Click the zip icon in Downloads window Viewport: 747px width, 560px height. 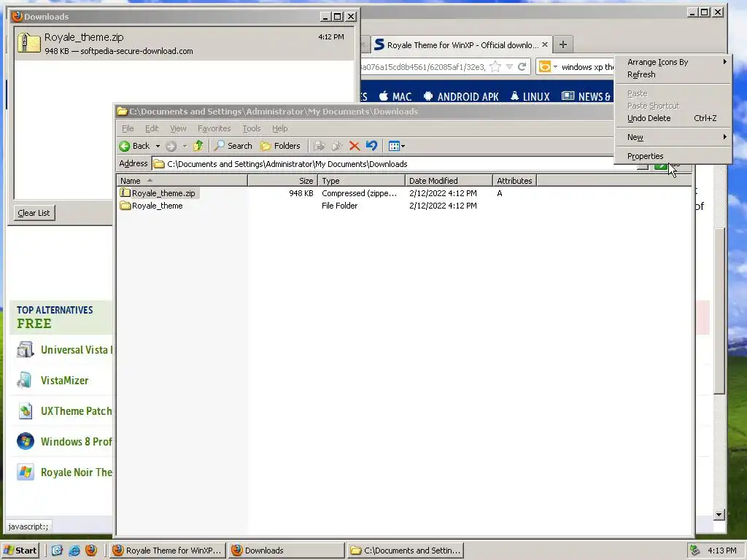(28, 43)
